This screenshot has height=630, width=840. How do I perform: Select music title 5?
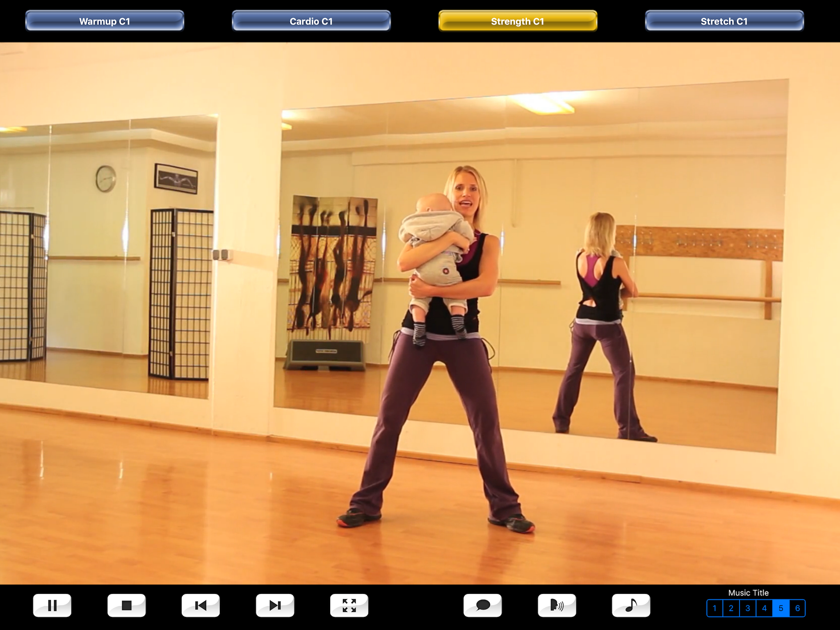coord(781,608)
